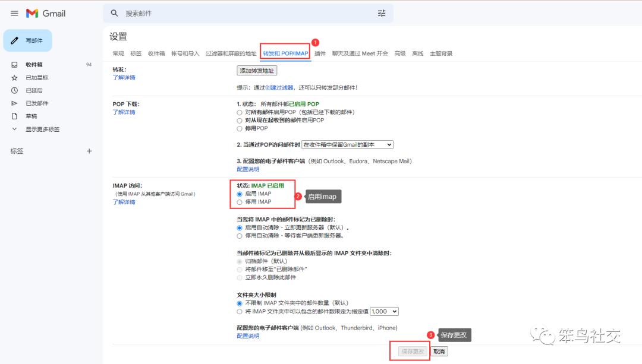
Task: Create a new label with plus icon
Action: pyautogui.click(x=89, y=151)
